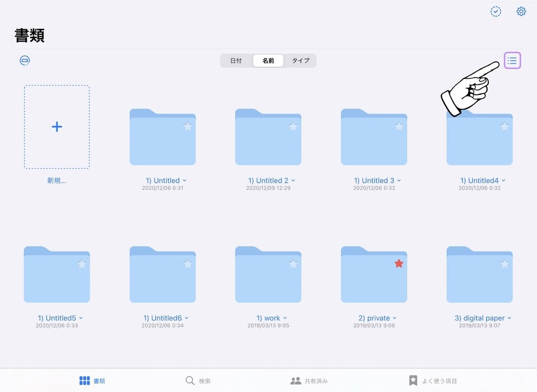Create a new item via 新規...
The height and width of the screenshot is (392, 537).
point(57,127)
